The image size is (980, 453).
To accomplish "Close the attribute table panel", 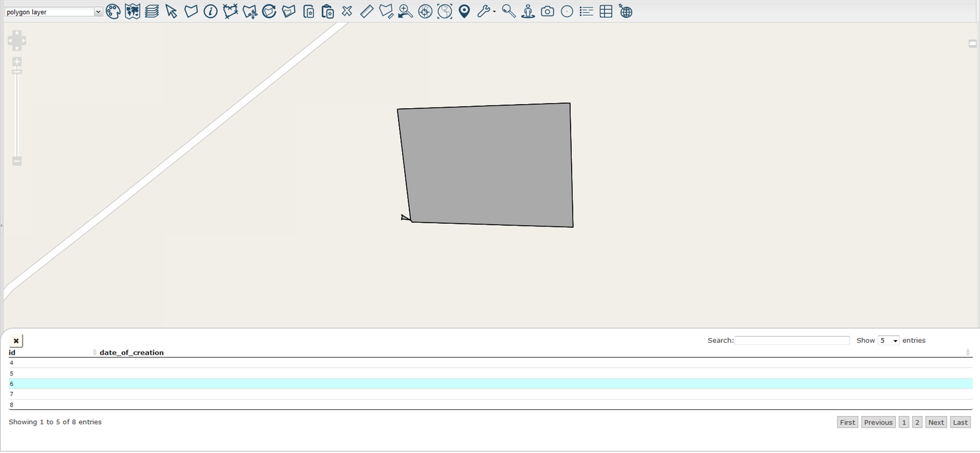I will coord(16,341).
